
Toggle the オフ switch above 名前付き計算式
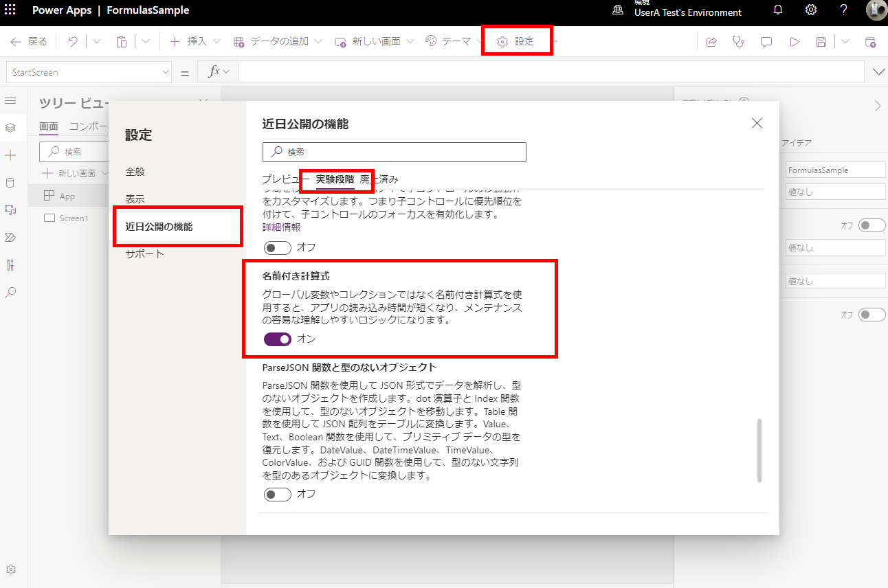pos(277,247)
